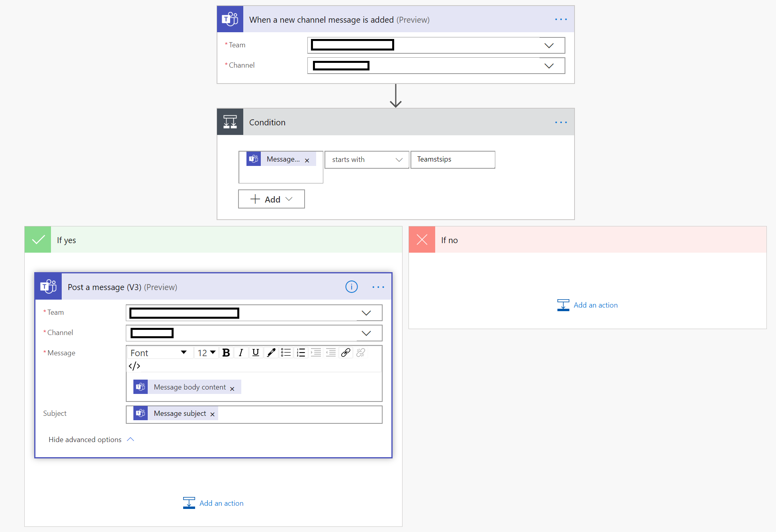Image resolution: width=776 pixels, height=532 pixels.
Task: Insert a hyperlink in the message
Action: pyautogui.click(x=346, y=353)
